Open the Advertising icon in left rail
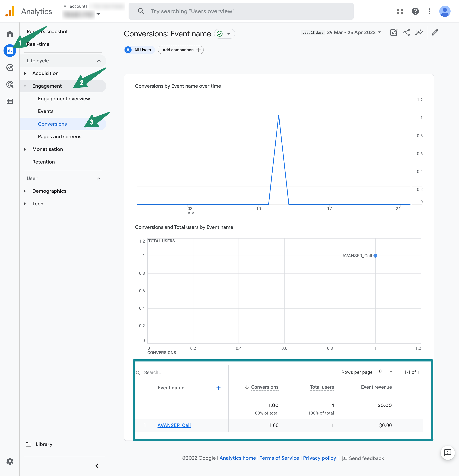This screenshot has width=459, height=476. point(10,84)
